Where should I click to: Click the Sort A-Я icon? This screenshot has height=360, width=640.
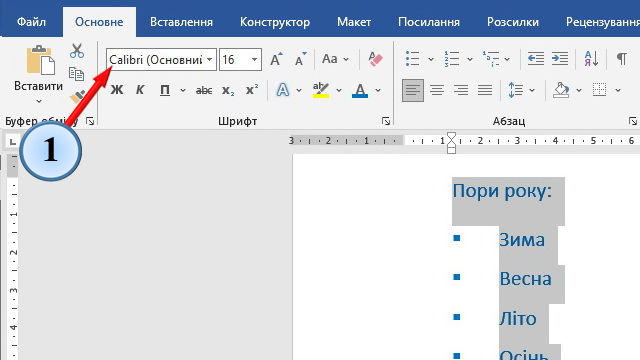coord(591,59)
